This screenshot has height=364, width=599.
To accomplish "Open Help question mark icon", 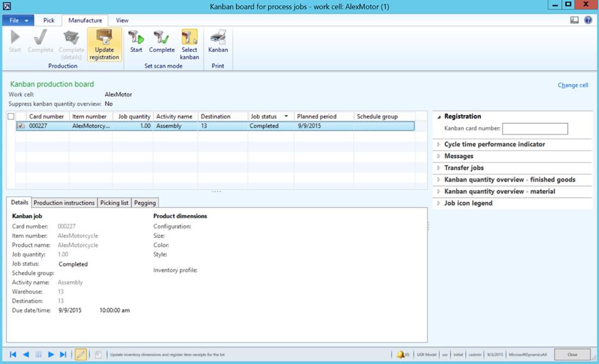I will click(588, 20).
